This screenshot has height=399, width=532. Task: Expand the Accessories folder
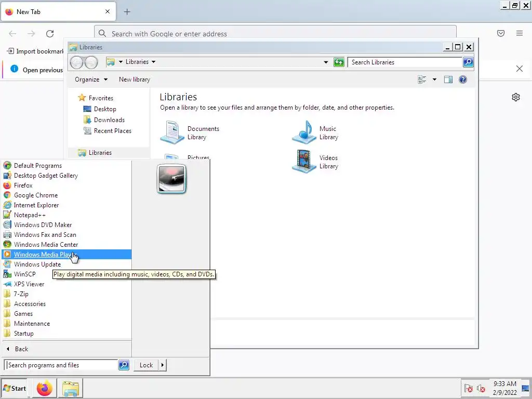[66, 303]
